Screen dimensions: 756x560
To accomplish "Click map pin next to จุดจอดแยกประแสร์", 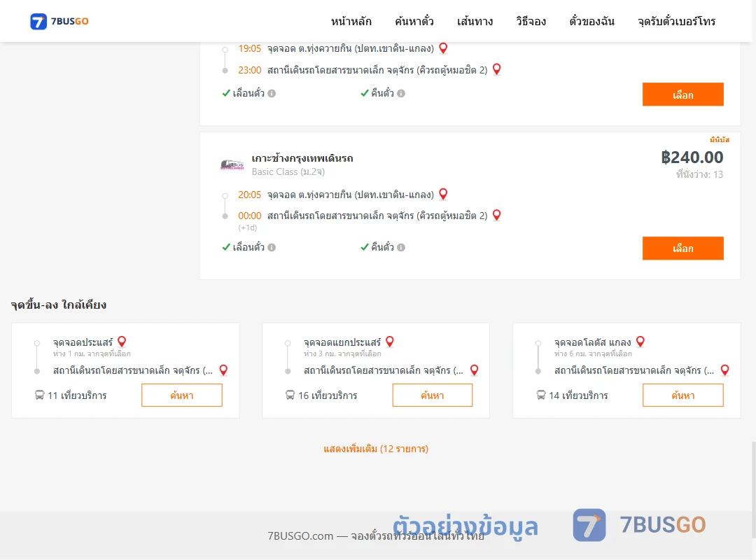I will pos(390,342).
